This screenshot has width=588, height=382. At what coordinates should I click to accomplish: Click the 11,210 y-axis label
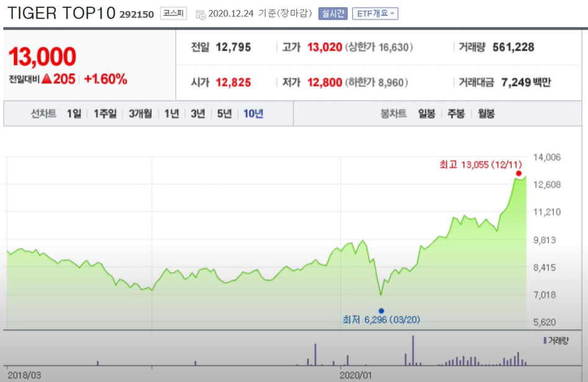click(546, 212)
